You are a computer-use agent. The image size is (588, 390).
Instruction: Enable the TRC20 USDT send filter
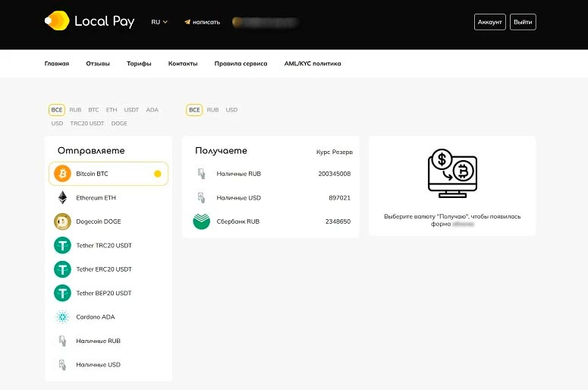pyautogui.click(x=87, y=123)
